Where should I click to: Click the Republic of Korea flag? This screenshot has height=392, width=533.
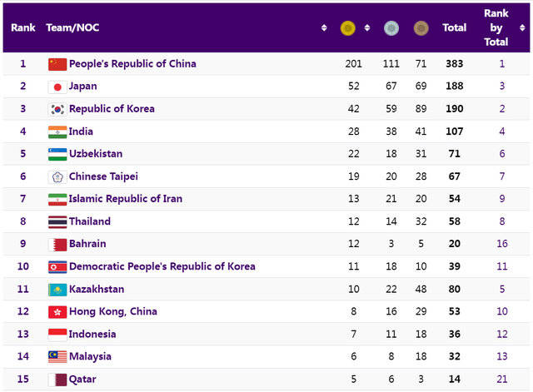click(57, 109)
